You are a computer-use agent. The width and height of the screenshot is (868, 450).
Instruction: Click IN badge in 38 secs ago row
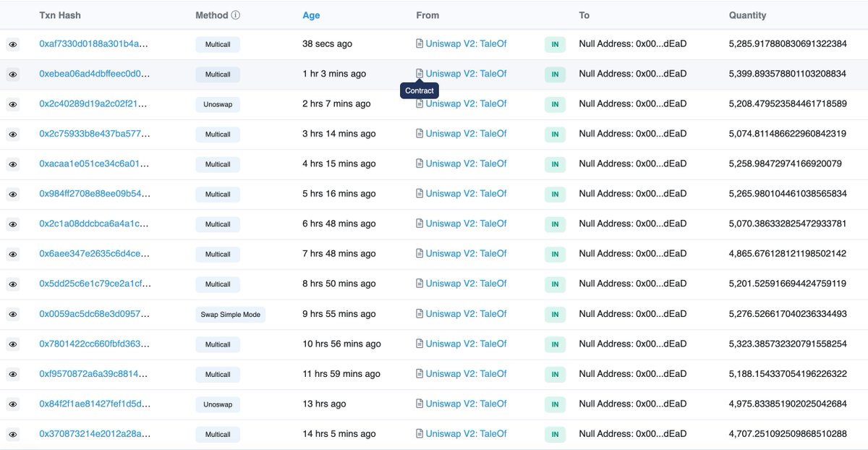click(555, 45)
